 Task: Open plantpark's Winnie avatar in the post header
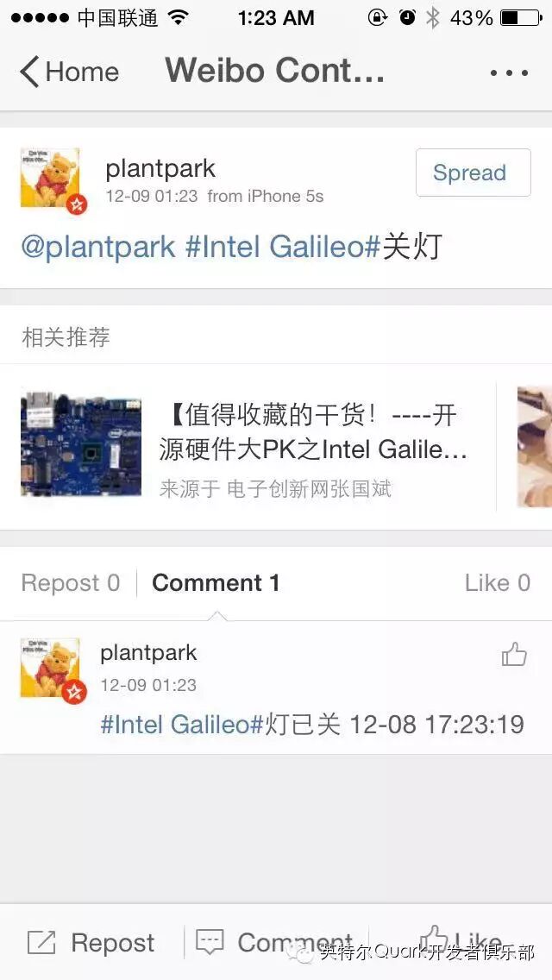[51, 179]
